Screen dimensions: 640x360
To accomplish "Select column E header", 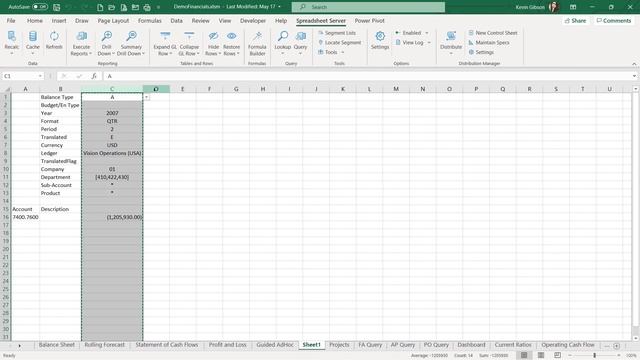I will point(182,89).
